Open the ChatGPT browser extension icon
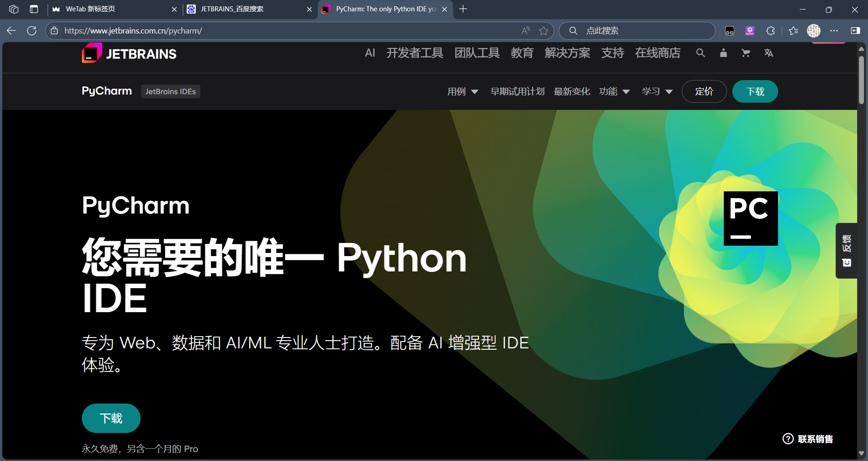 point(750,30)
